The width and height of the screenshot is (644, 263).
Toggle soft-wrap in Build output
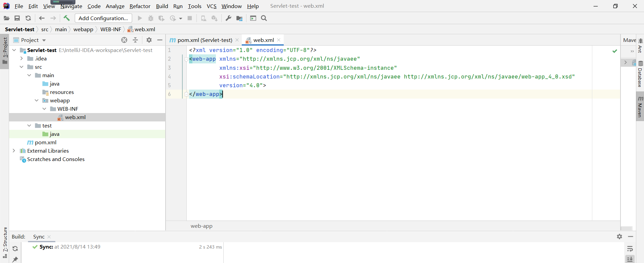point(630,249)
